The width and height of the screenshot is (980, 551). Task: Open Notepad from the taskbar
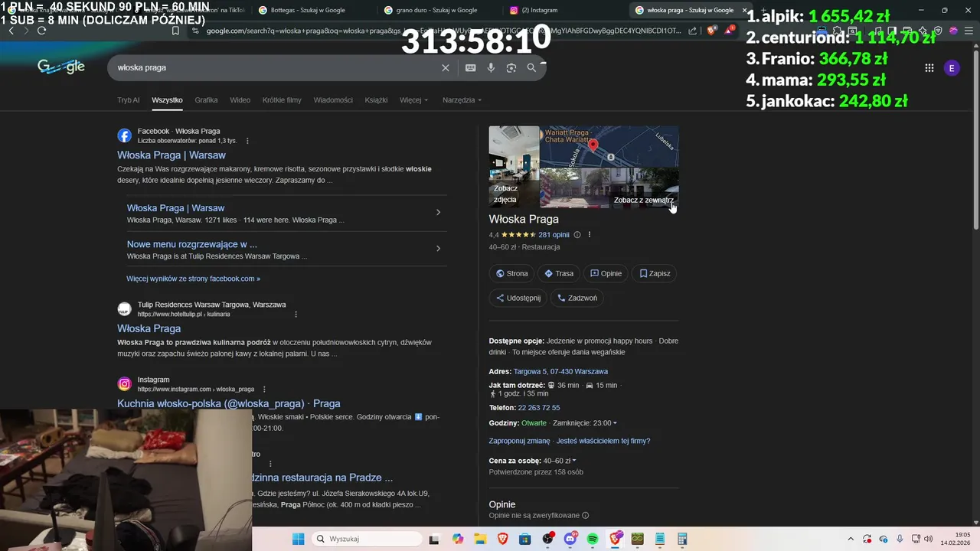coord(660,539)
